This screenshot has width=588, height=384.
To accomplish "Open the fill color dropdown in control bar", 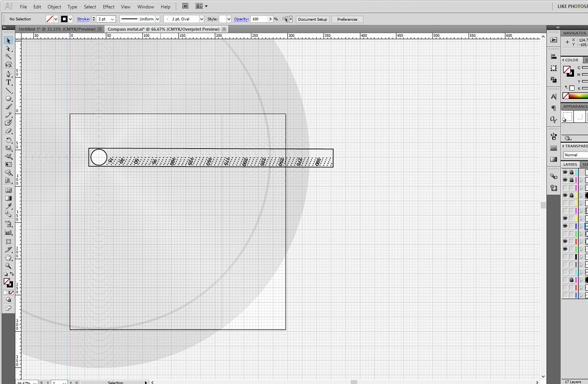I will pos(56,19).
